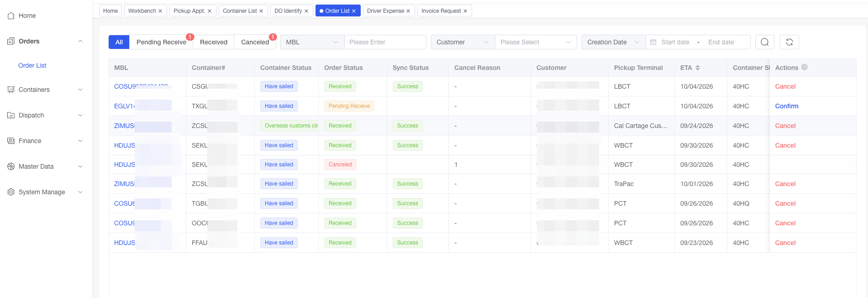Close the Container List tab
The image size is (868, 298).
click(x=261, y=11)
